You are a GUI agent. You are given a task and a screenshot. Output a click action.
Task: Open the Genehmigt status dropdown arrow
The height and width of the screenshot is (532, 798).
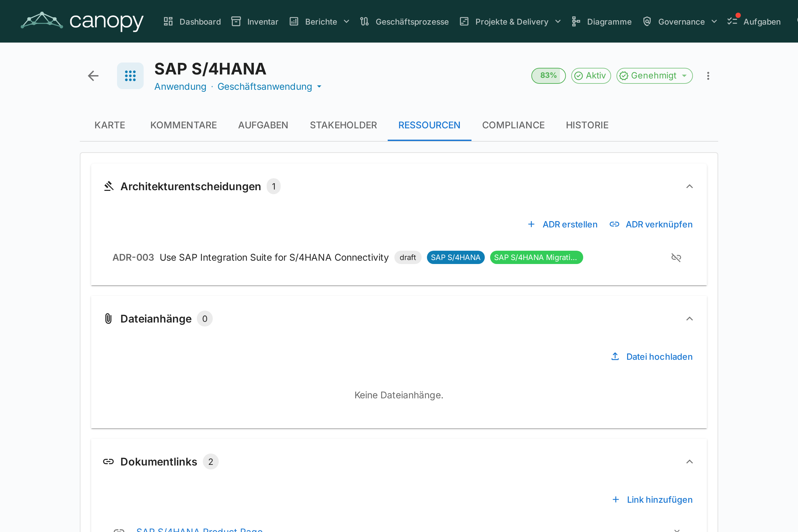(684, 76)
